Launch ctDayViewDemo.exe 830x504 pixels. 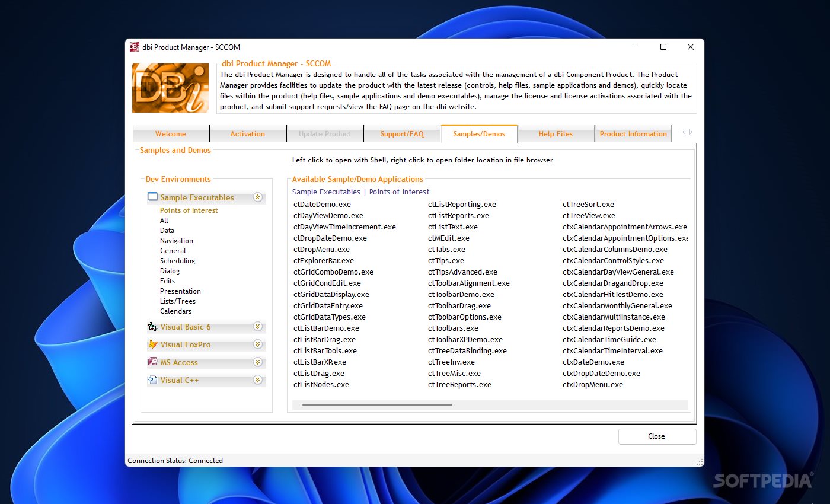point(328,216)
